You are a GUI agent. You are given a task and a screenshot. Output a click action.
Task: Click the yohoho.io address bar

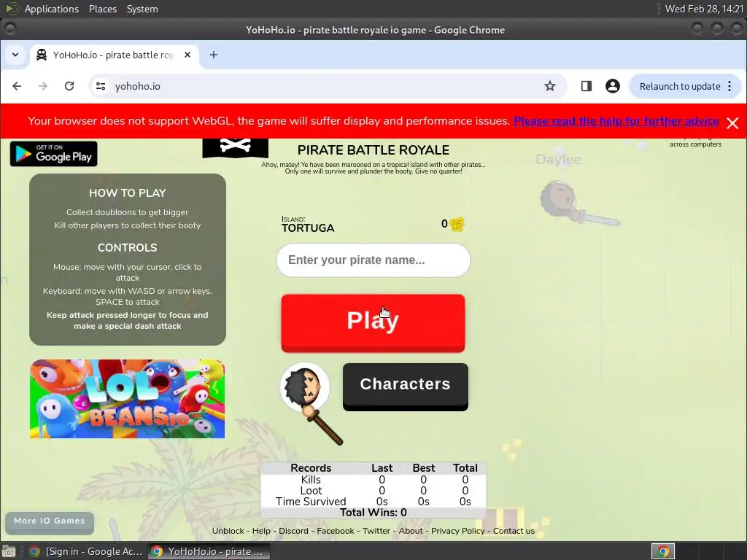click(328, 86)
